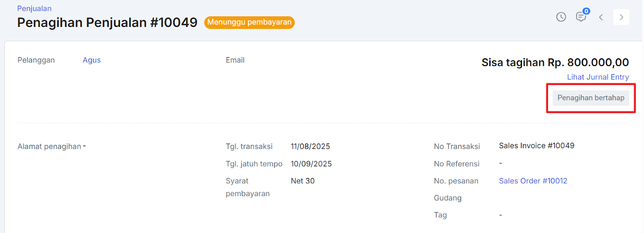The width and height of the screenshot is (644, 233).
Task: Open the transaction history clock icon
Action: [x=561, y=17]
